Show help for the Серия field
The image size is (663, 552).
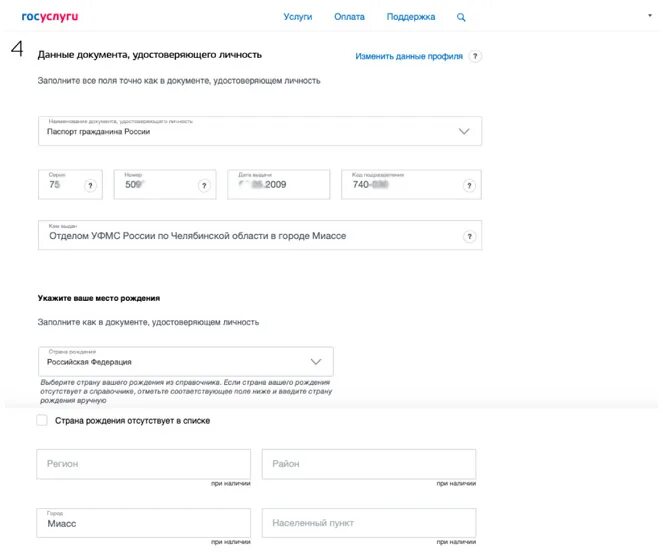[x=90, y=185]
